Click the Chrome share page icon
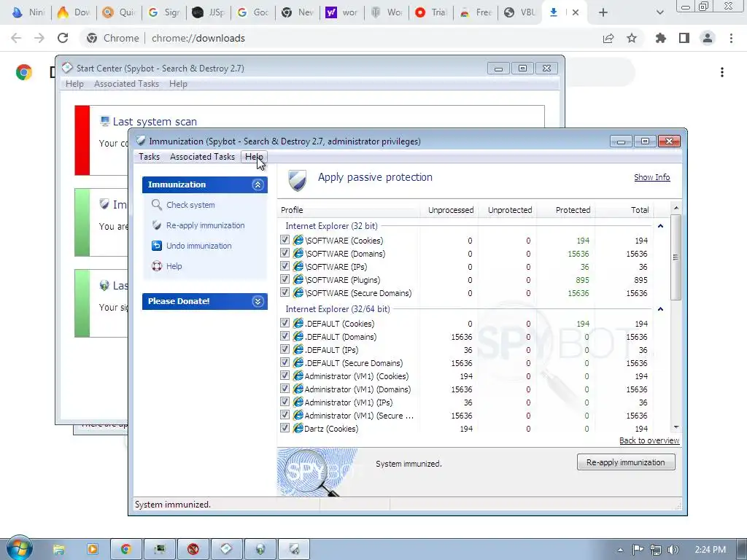 point(608,38)
